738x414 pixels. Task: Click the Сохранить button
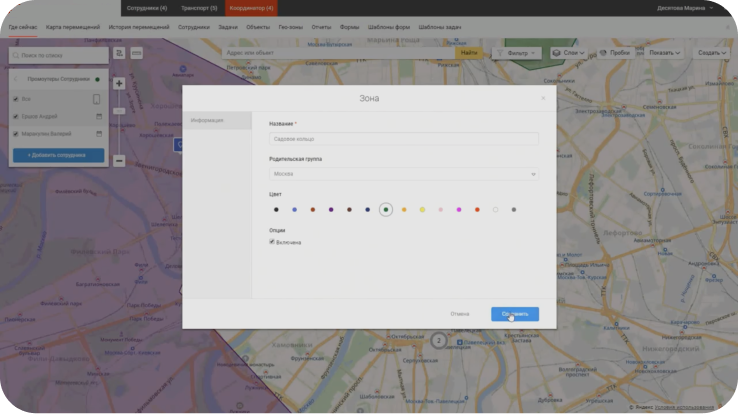tap(514, 314)
